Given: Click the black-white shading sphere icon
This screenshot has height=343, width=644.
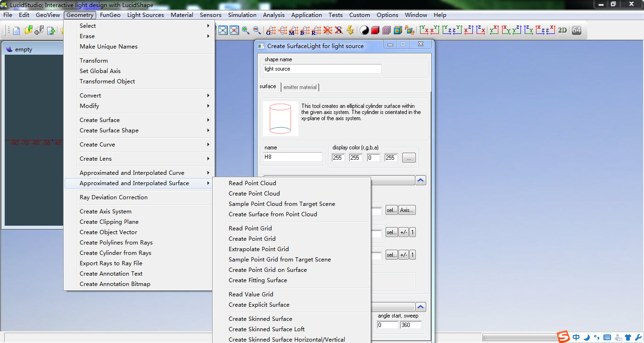Looking at the screenshot, I should pos(364,30).
